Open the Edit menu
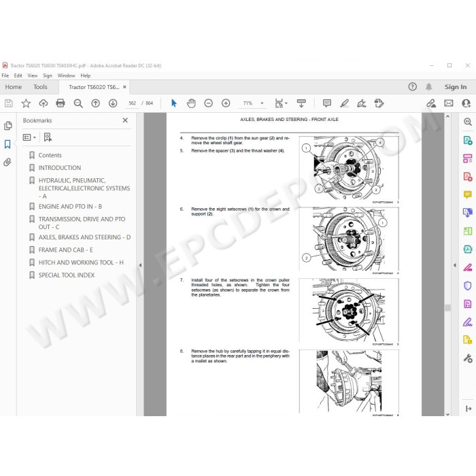This screenshot has height=476, width=476. (x=18, y=75)
